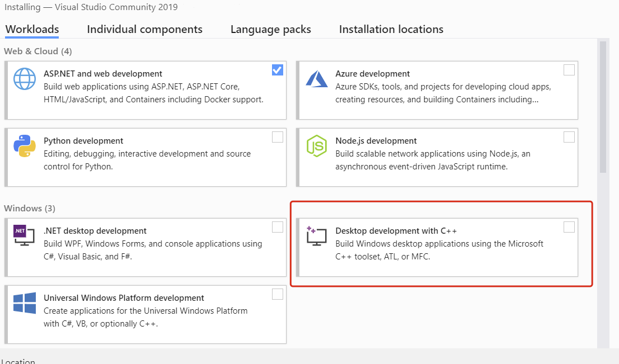The height and width of the screenshot is (364, 619).
Task: Click the WPF and Windows Forms description
Action: pyautogui.click(x=153, y=250)
